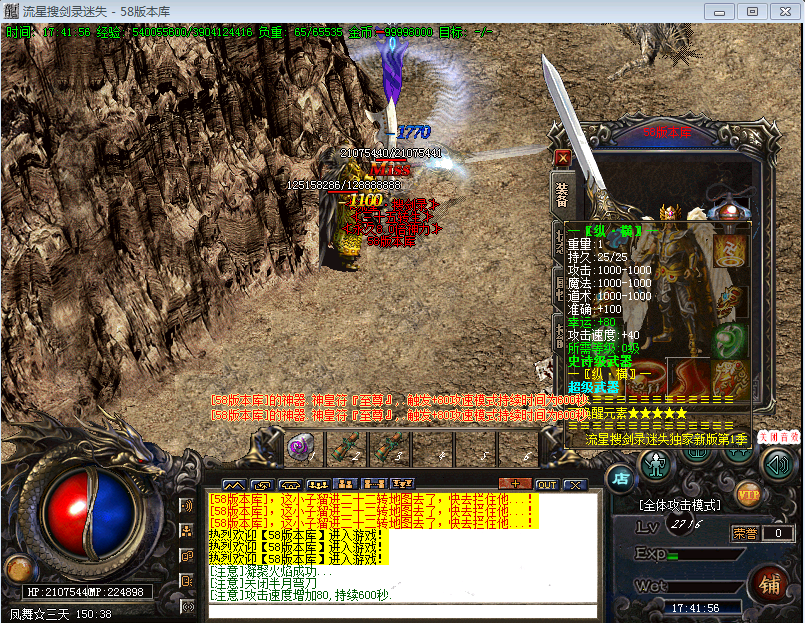
Task: Click the two-figures chat toolbar button
Action: coord(346,484)
